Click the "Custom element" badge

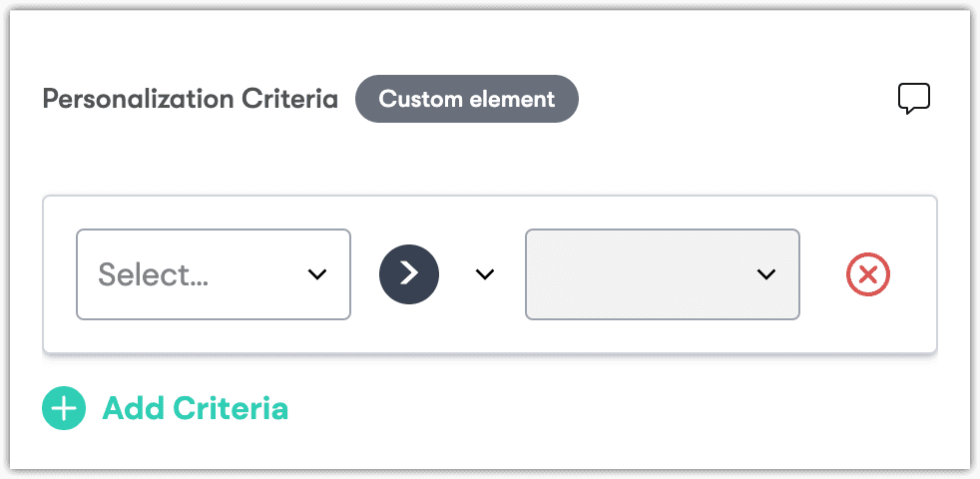tap(466, 99)
